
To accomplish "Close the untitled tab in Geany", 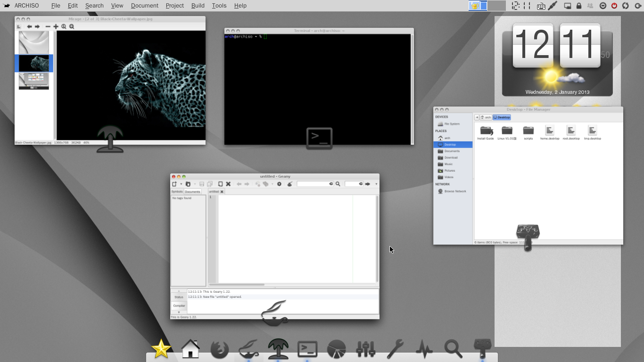I will [x=222, y=192].
